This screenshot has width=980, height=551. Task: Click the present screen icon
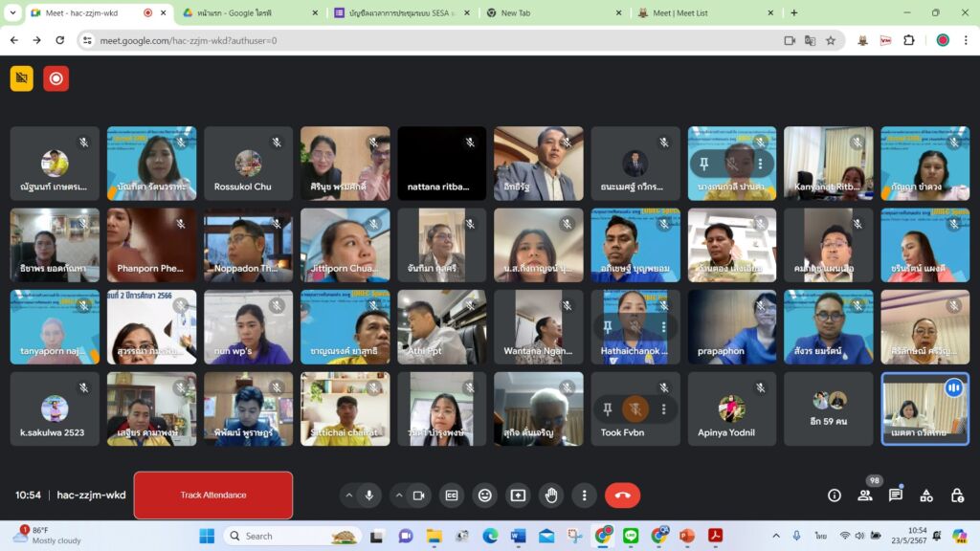(x=518, y=496)
